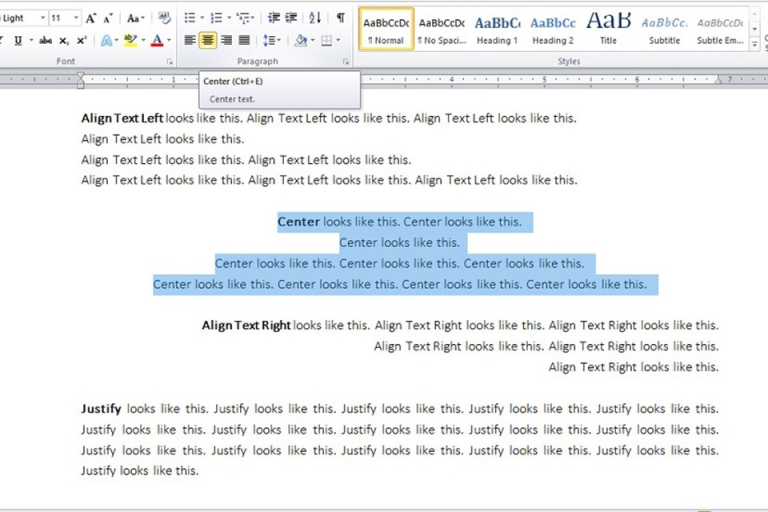Apply the yellow Text Highlight Color

pos(130,41)
